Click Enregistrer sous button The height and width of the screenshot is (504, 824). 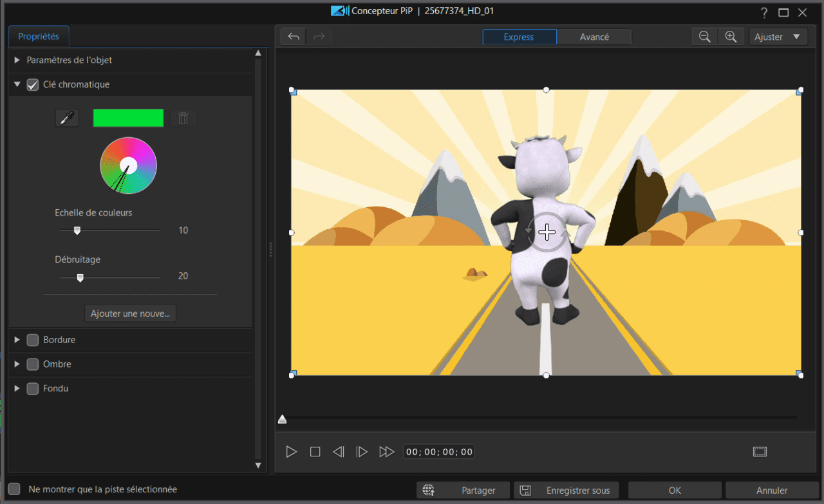pos(566,490)
